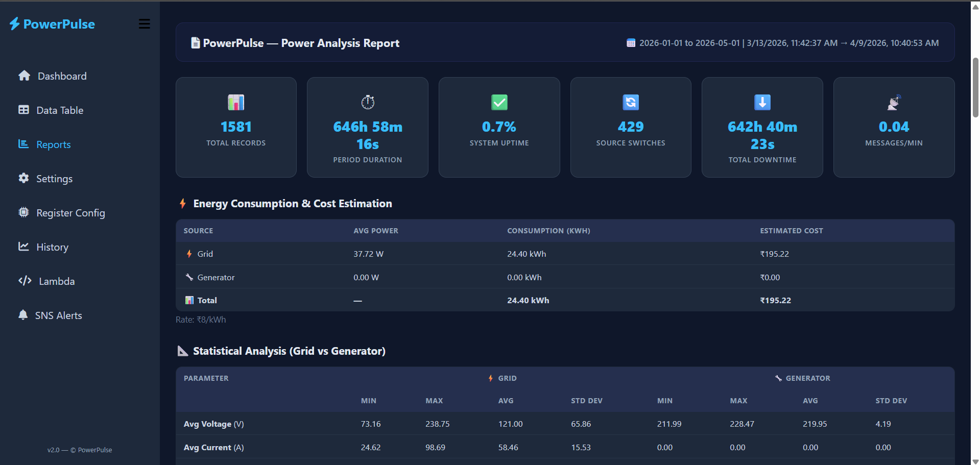The height and width of the screenshot is (465, 980).
Task: Click the PowerPulse brand name
Action: pos(59,24)
